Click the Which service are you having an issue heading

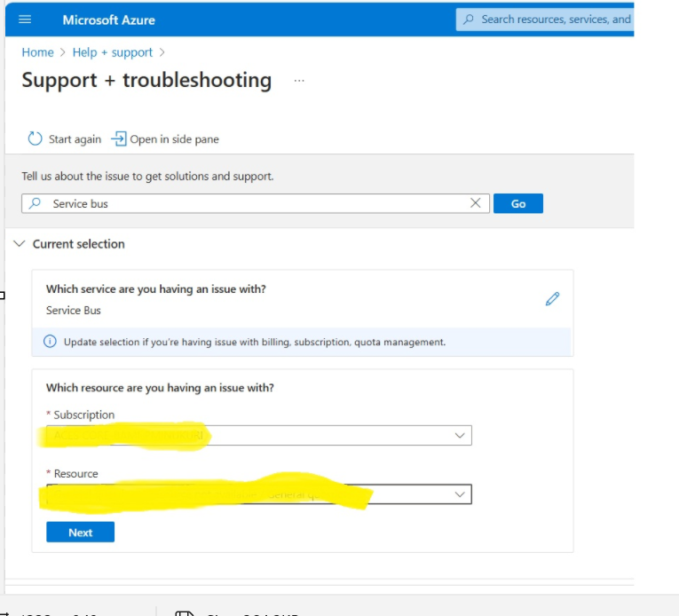[156, 289]
